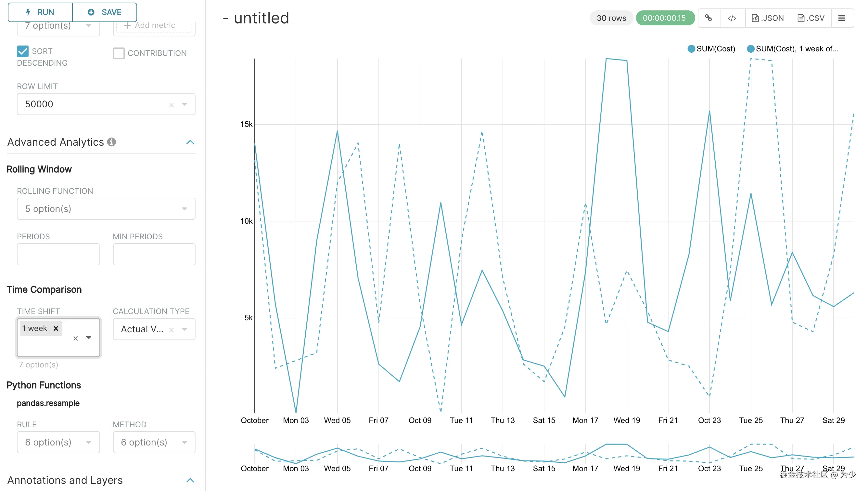Screen dimensions: 868x491
Task: Clear the calculation type selection
Action: click(x=171, y=330)
